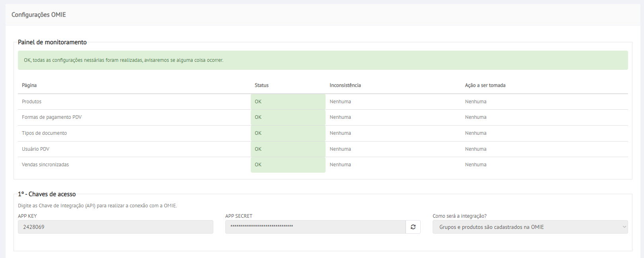This screenshot has height=258, width=644.
Task: Click the 'Painel de monitoramento' section heading
Action: click(52, 42)
